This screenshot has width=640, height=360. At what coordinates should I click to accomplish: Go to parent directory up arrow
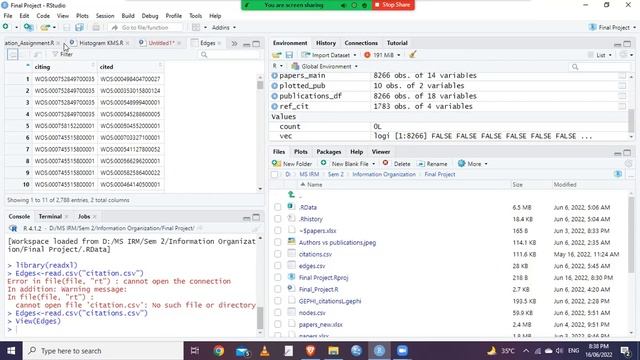tap(291, 195)
